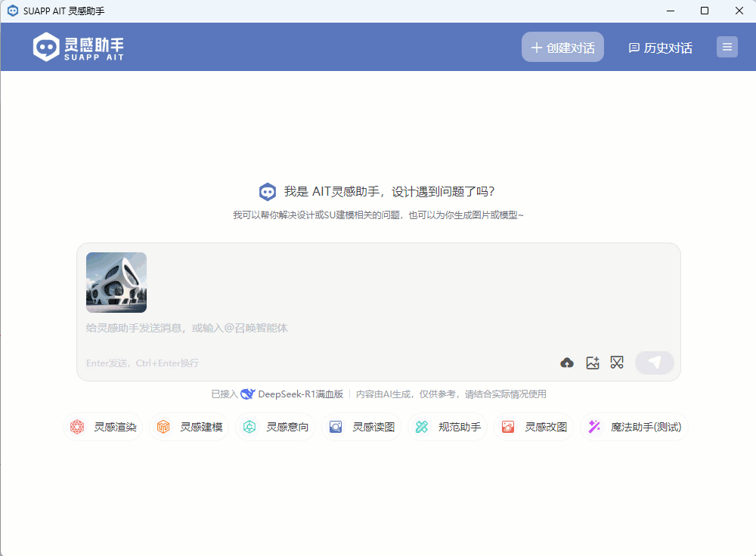Select the 灵感建模 agent
756x556 pixels.
click(x=190, y=427)
